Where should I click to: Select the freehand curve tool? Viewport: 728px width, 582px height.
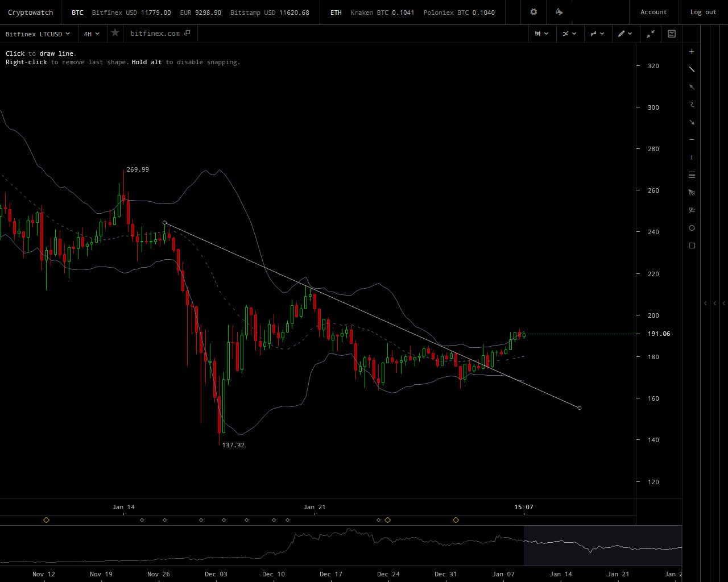[692, 105]
